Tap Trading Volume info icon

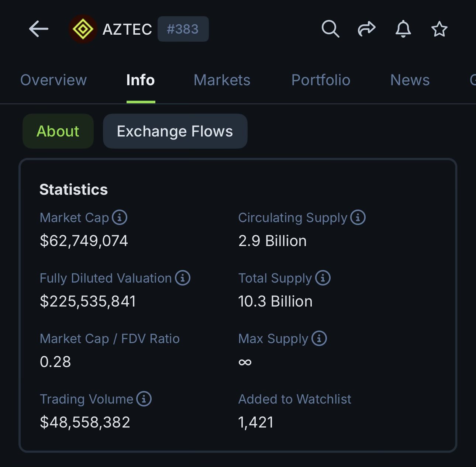click(144, 399)
